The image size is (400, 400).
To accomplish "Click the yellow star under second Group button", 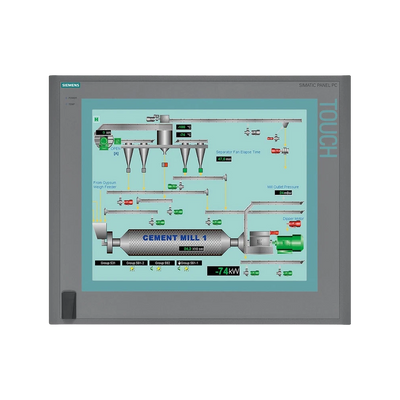I will pos(132,269).
